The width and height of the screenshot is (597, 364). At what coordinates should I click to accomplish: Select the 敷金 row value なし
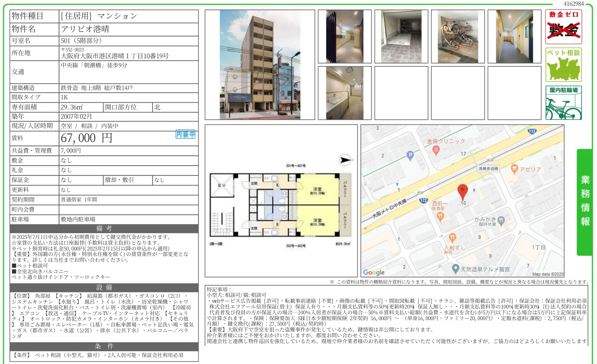(x=66, y=161)
